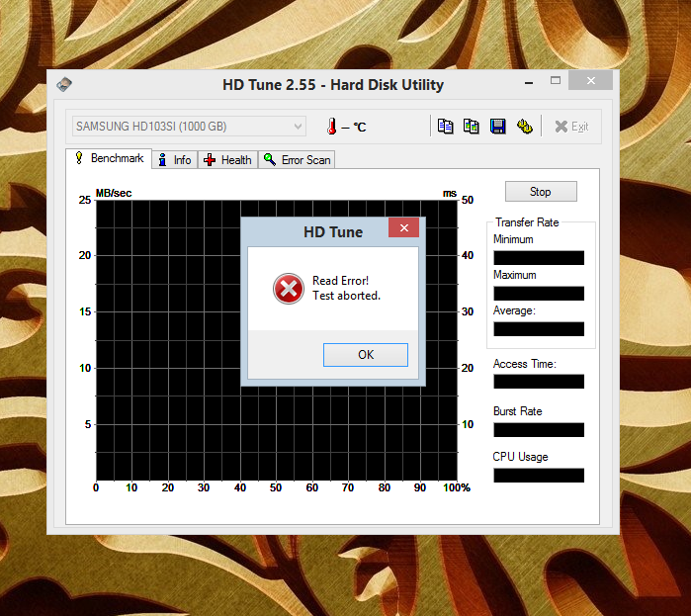
Task: Click the Average transfer rate field
Action: point(539,329)
